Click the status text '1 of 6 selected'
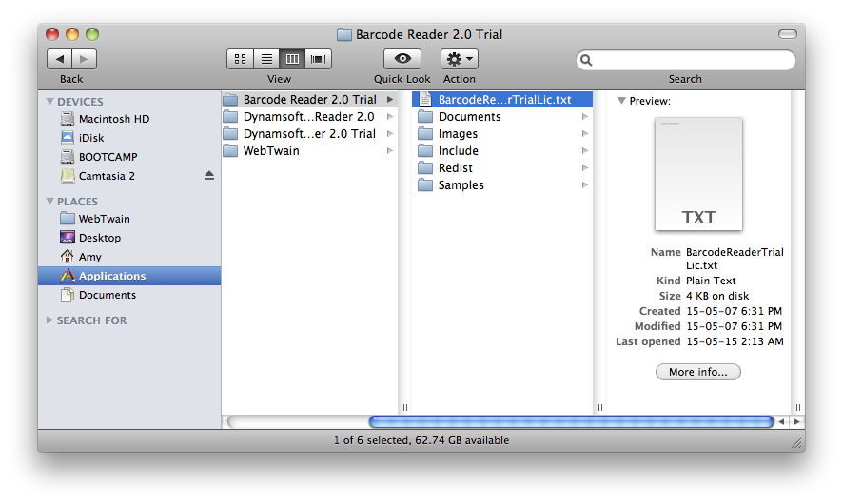Viewport: 843px width, 504px height. tap(371, 440)
